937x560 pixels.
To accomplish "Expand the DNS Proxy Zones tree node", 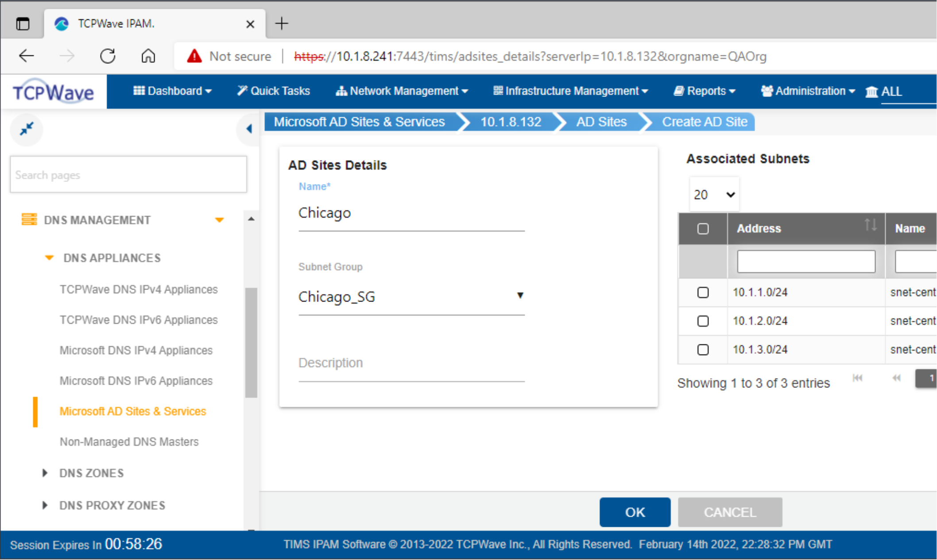I will click(45, 505).
